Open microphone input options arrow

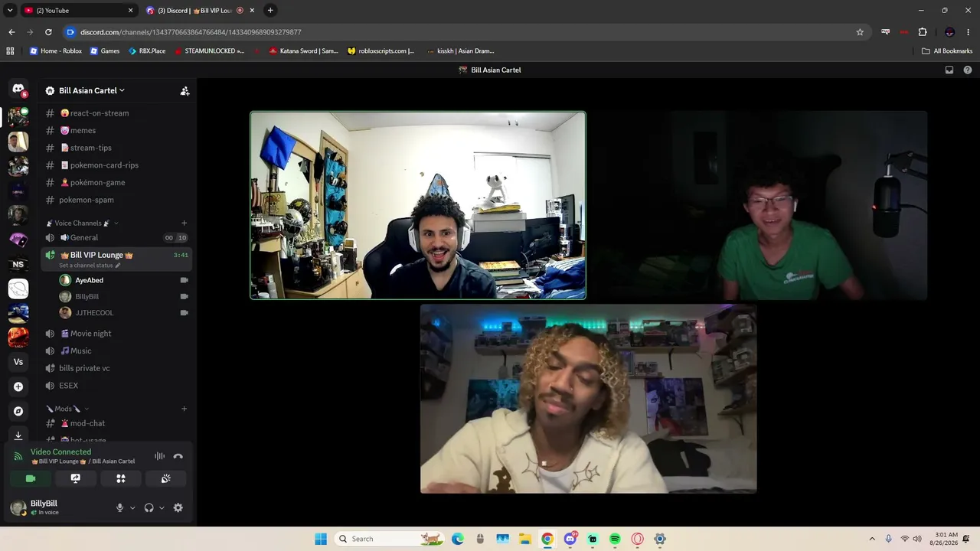click(x=132, y=507)
